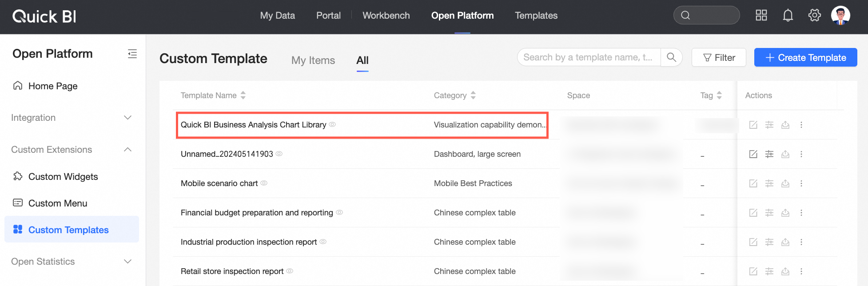Expand the Open Statistics section
Screen dimensions: 868x286
[127, 262]
